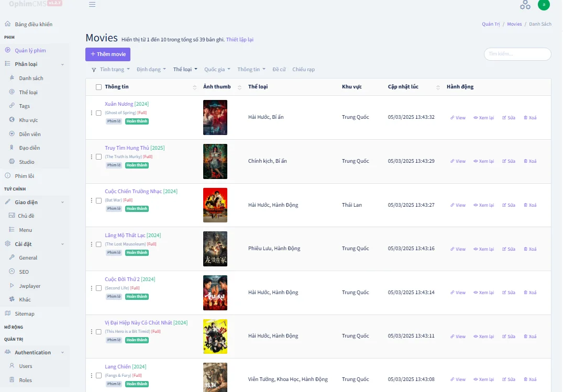563x392 pixels.
Task: Click the Lang Chiến poster thumbnail
Action: coord(215,377)
